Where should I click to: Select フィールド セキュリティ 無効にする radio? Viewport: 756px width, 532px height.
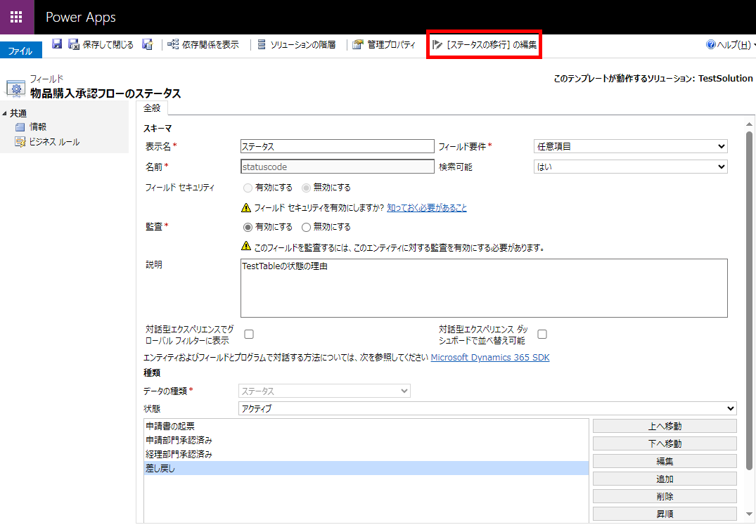(306, 188)
